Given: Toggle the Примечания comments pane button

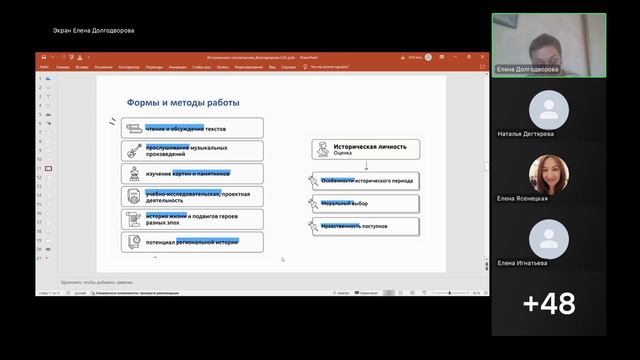Looking at the screenshot, I should click(366, 293).
